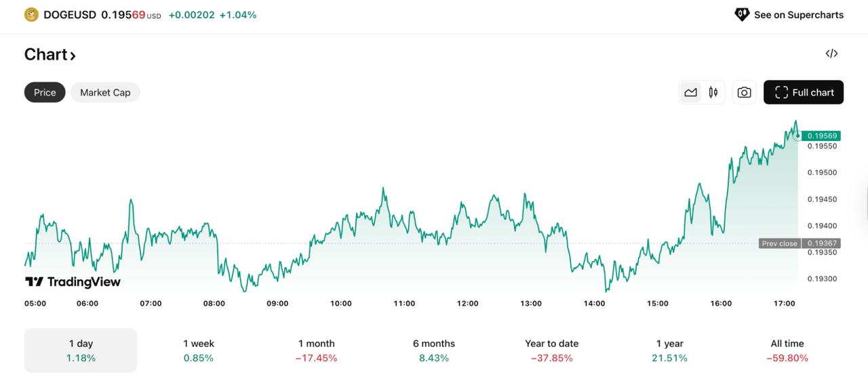Select the 1 day range tab
Screen dimensions: 868x381
pos(81,350)
